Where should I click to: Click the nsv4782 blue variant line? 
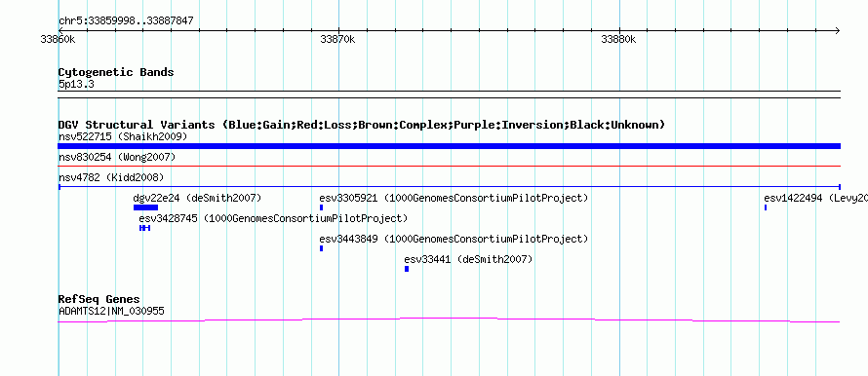(449, 187)
